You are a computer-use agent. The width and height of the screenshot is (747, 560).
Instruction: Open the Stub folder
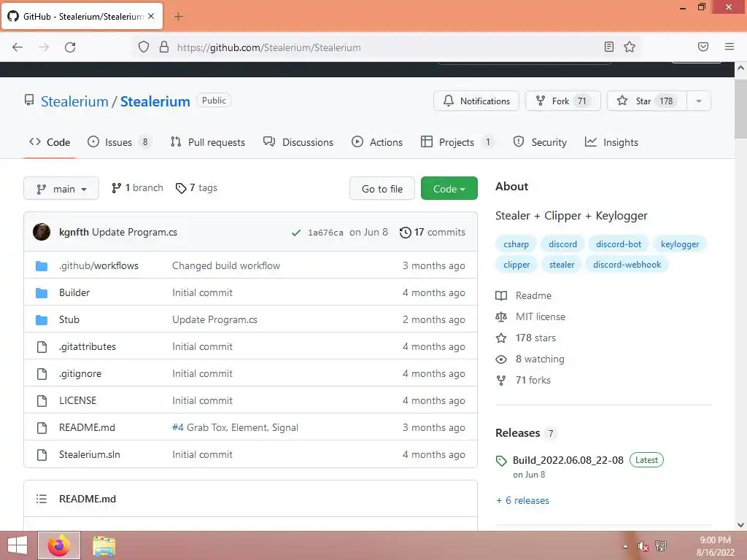click(x=69, y=319)
